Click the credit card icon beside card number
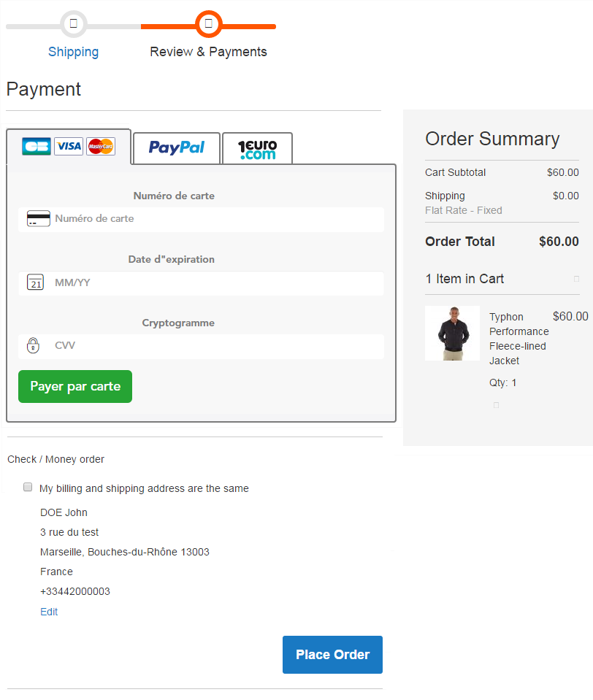Viewport: 593px width, 700px height. point(38,219)
